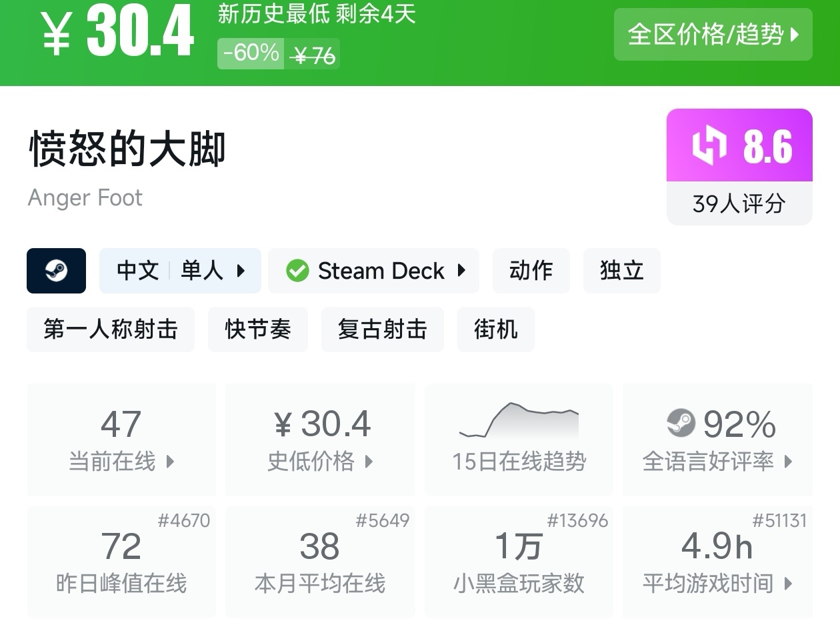This screenshot has width=840, height=627.
Task: Tap the 快节奏 tag
Action: click(x=258, y=330)
